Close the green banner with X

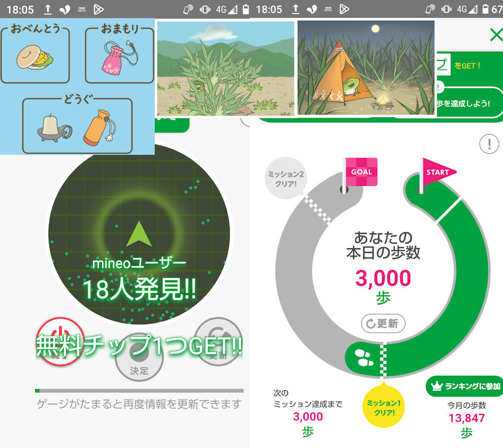496,35
